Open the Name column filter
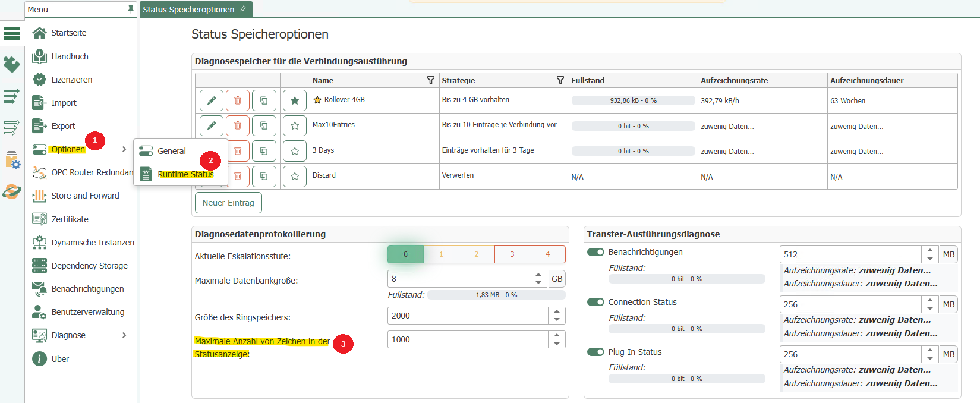Image resolution: width=980 pixels, height=403 pixels. pyautogui.click(x=431, y=80)
